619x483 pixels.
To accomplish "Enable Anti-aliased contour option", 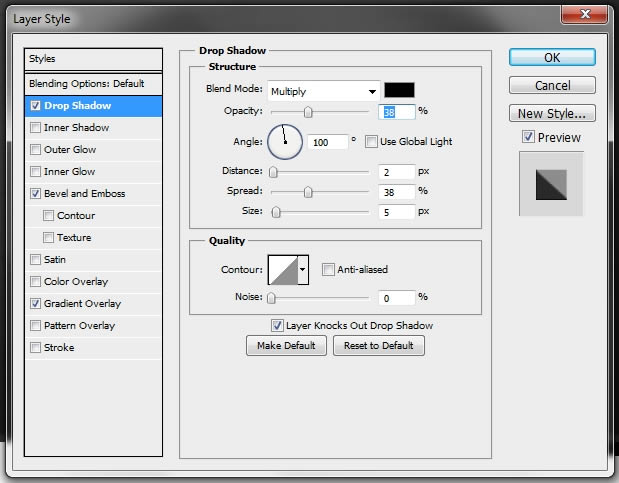I will [328, 269].
